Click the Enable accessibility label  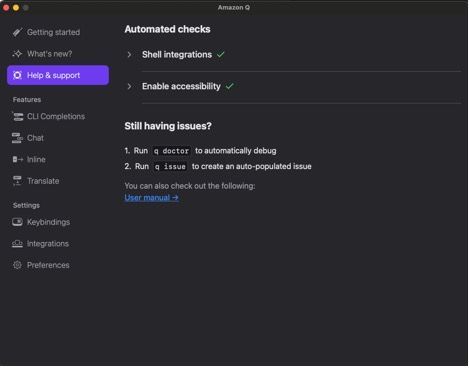tap(181, 86)
